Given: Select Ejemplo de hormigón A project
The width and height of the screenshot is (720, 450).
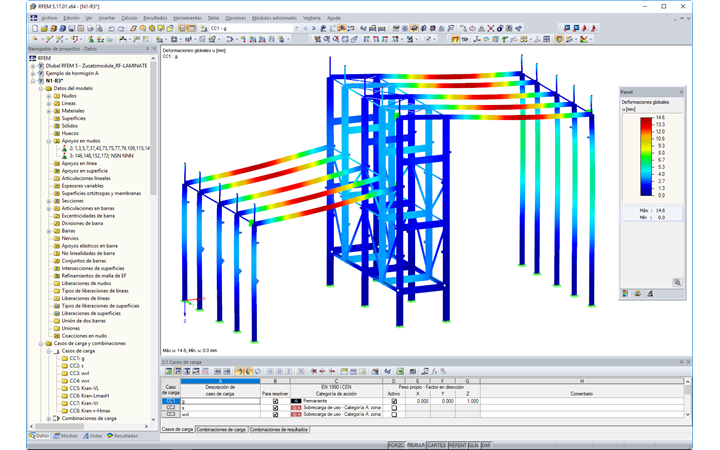Looking at the screenshot, I should 72,73.
